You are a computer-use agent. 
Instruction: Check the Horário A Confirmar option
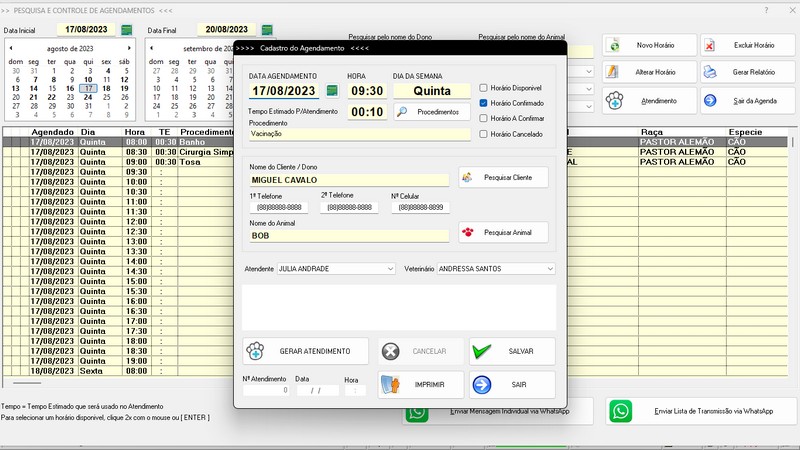coord(484,118)
